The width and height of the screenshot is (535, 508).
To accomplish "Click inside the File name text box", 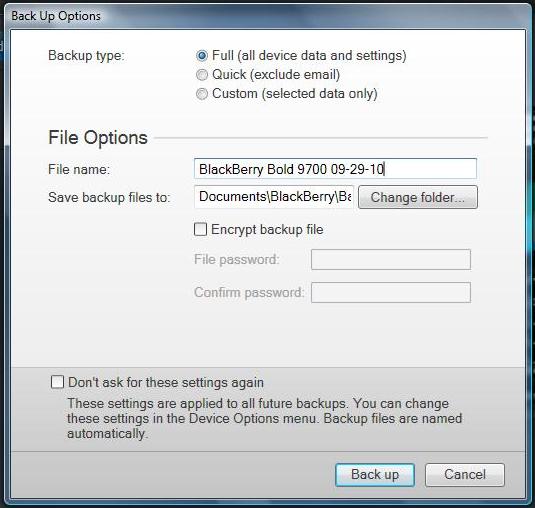I will coord(335,169).
